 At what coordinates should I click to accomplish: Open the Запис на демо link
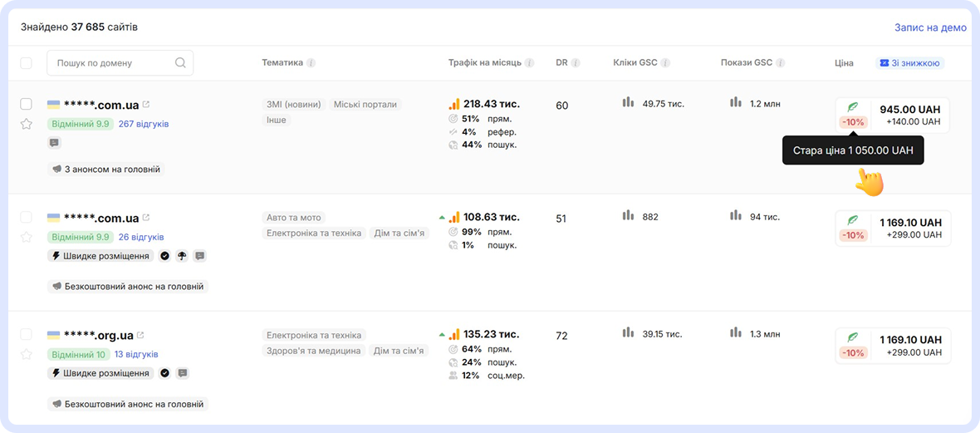[930, 27]
